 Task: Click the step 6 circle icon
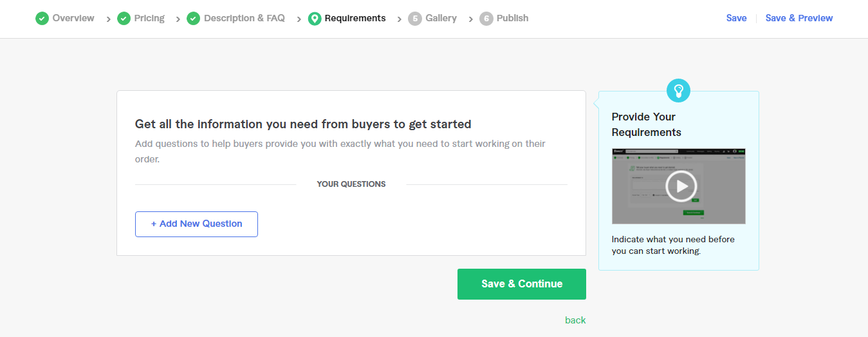point(486,19)
